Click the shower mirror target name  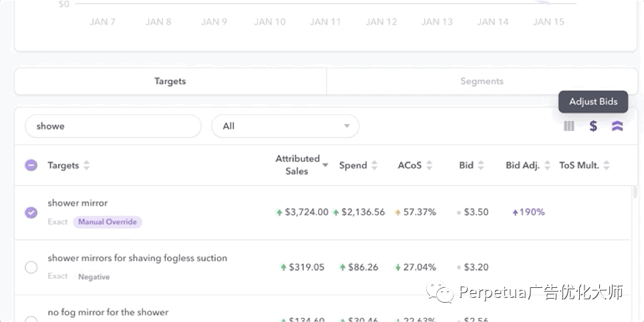pyautogui.click(x=77, y=203)
